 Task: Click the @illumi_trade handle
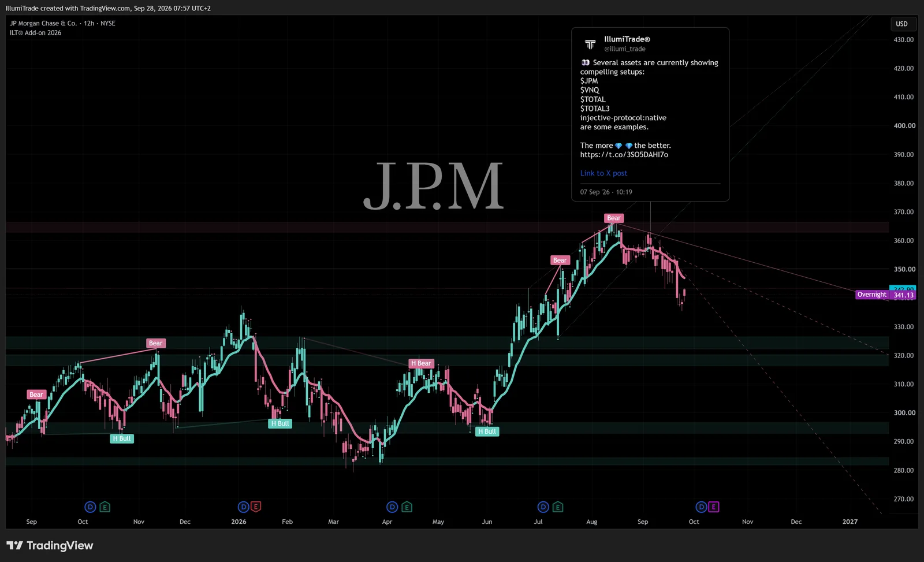point(625,49)
